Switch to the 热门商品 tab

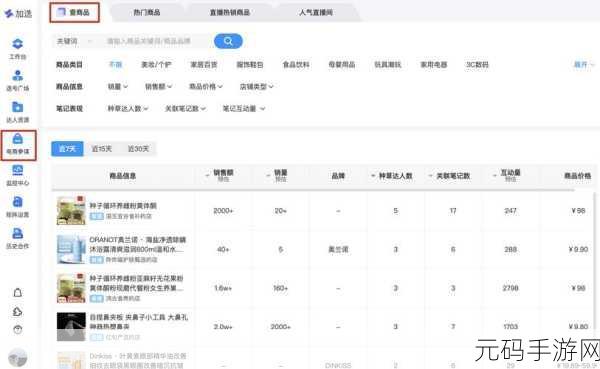point(147,13)
